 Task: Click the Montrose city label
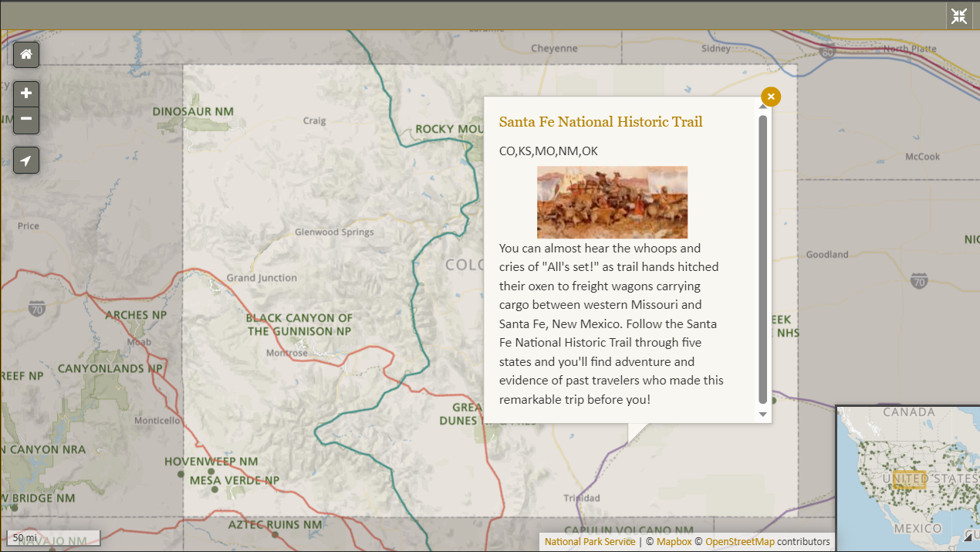pos(286,353)
